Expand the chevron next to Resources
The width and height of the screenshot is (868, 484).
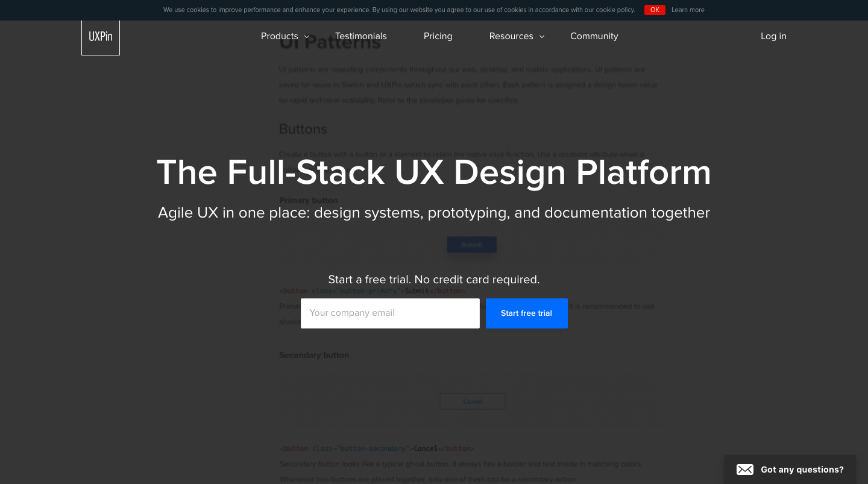(x=542, y=37)
